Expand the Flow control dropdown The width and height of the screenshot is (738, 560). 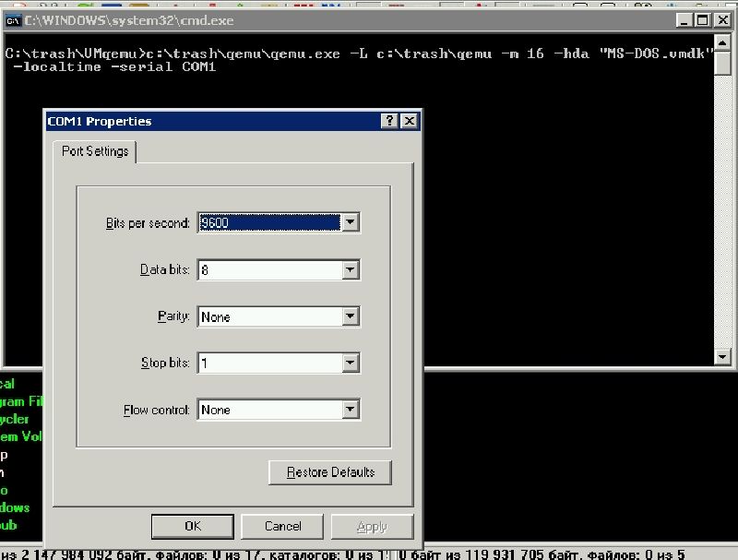click(x=350, y=410)
